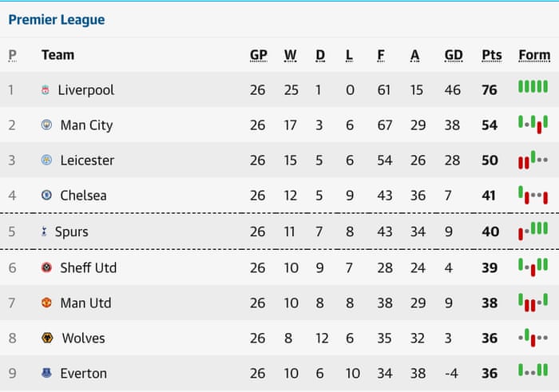Image resolution: width=559 pixels, height=392 pixels.
Task: Click the Form column header
Action: point(533,55)
